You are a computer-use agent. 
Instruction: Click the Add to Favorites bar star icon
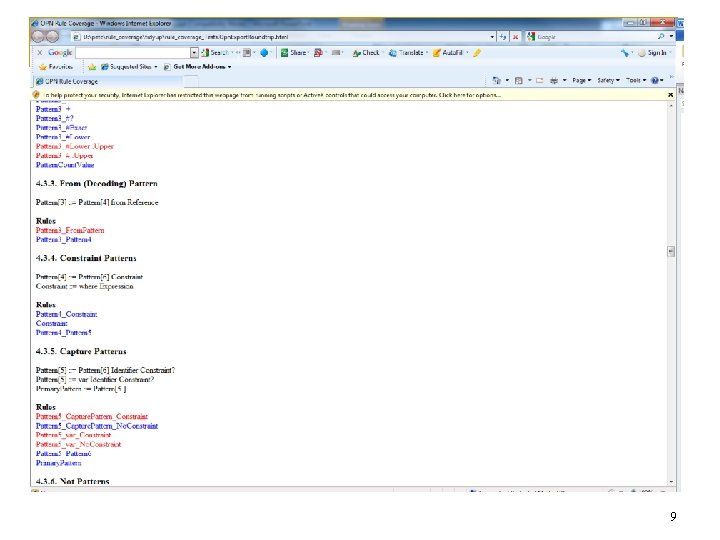tap(92, 67)
